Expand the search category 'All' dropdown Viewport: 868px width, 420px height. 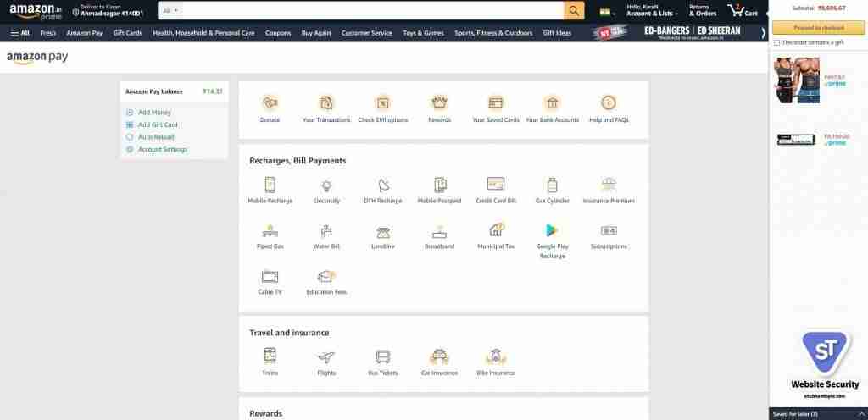[x=170, y=10]
